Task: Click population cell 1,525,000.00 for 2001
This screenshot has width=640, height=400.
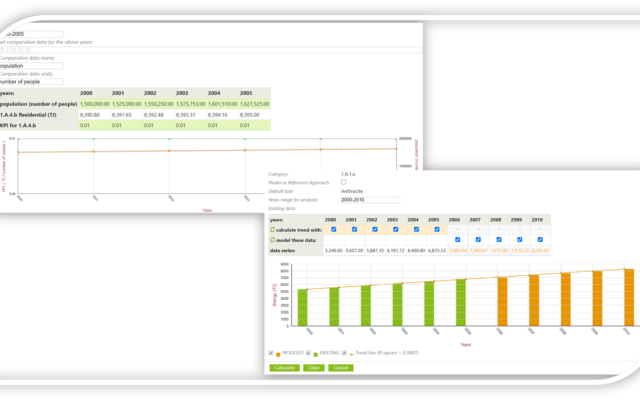Action: point(127,104)
